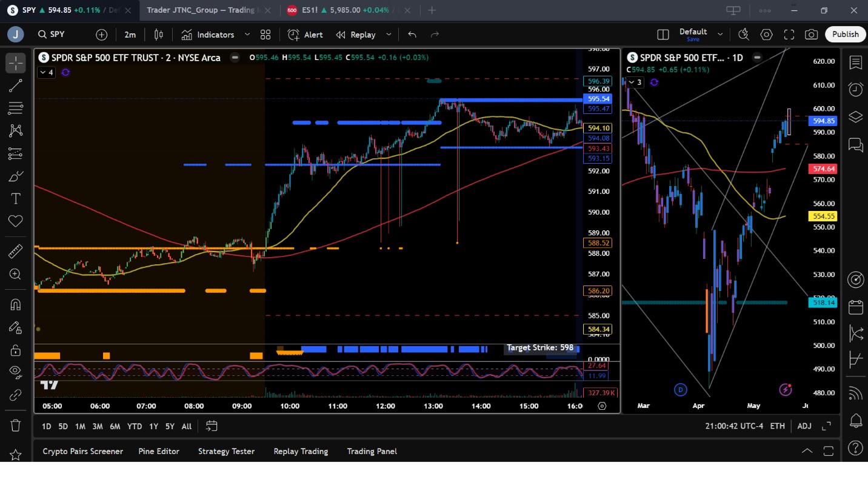Viewport: 868px width, 488px height.
Task: Remove drawings with the trash icon
Action: click(16, 425)
